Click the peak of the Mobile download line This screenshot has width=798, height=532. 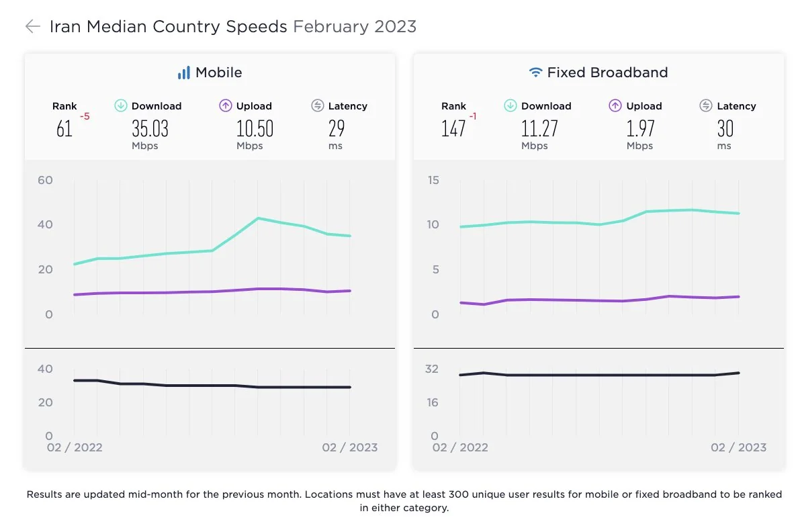click(258, 218)
